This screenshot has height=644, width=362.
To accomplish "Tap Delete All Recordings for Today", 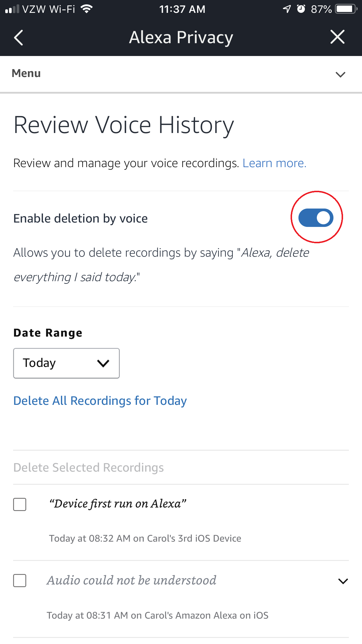I will coord(100,401).
